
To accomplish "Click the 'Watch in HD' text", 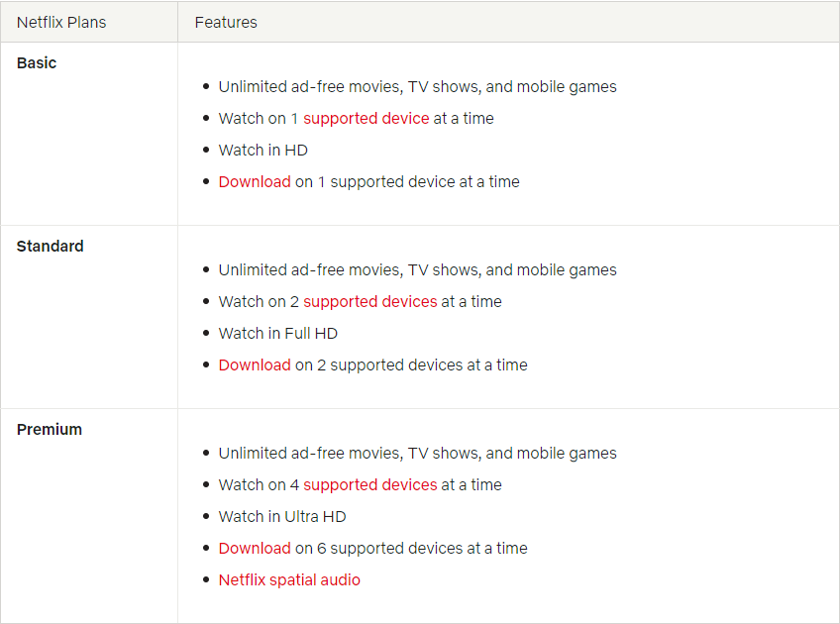I will (263, 150).
